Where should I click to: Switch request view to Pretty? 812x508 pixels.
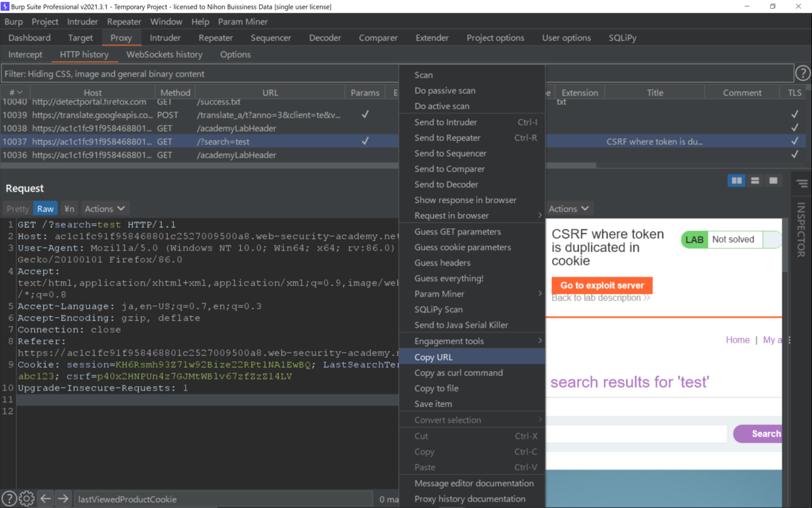(18, 209)
